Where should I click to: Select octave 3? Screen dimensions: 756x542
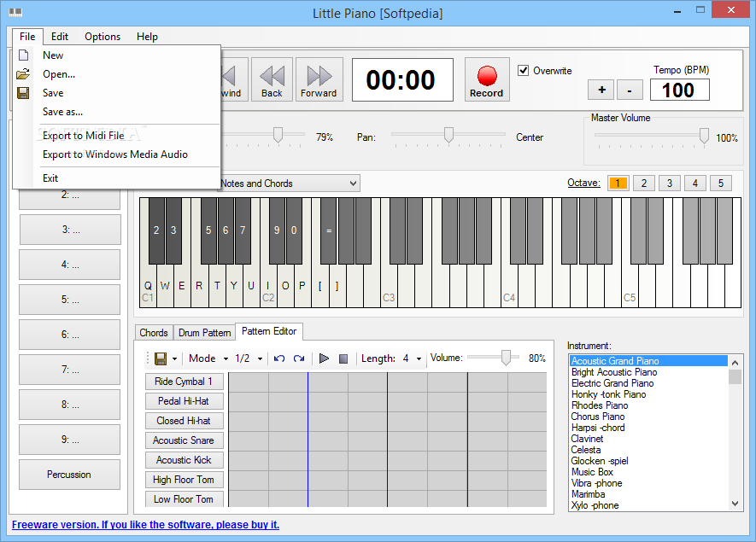click(x=670, y=183)
